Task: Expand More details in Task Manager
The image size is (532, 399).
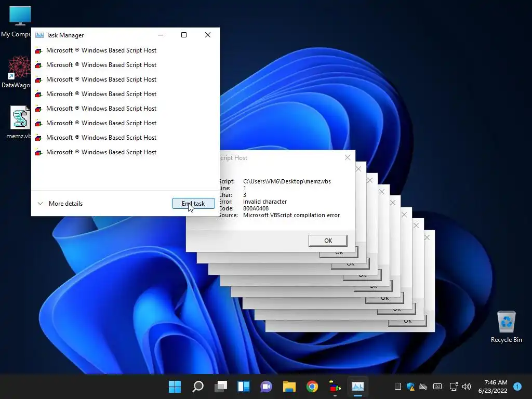Action: tap(60, 204)
